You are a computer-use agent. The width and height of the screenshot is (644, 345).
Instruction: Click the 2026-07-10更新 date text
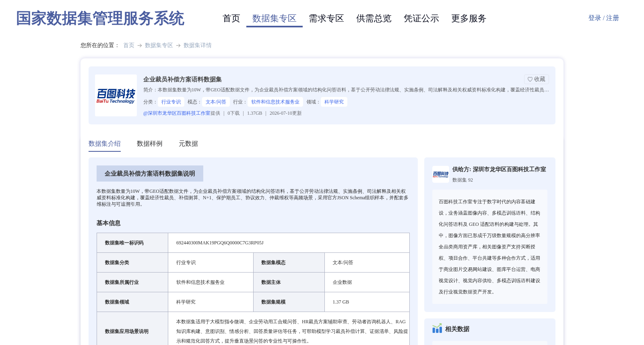pyautogui.click(x=286, y=113)
